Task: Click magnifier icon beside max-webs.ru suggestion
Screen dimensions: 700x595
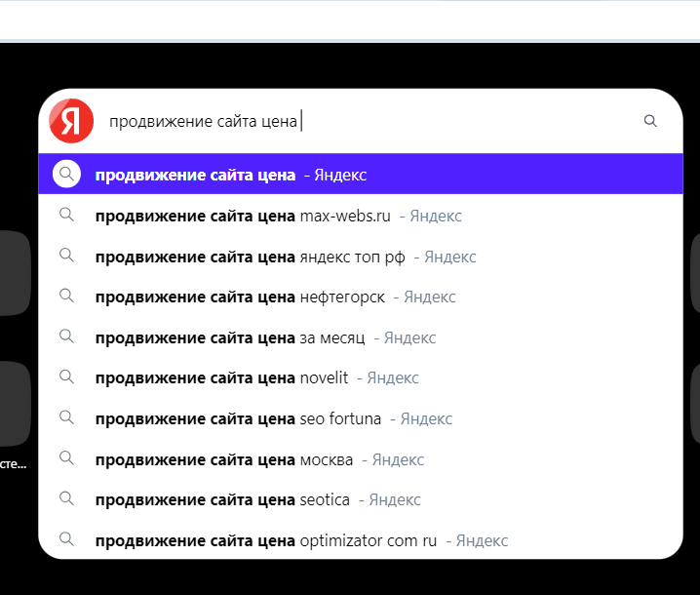Action: 66,215
